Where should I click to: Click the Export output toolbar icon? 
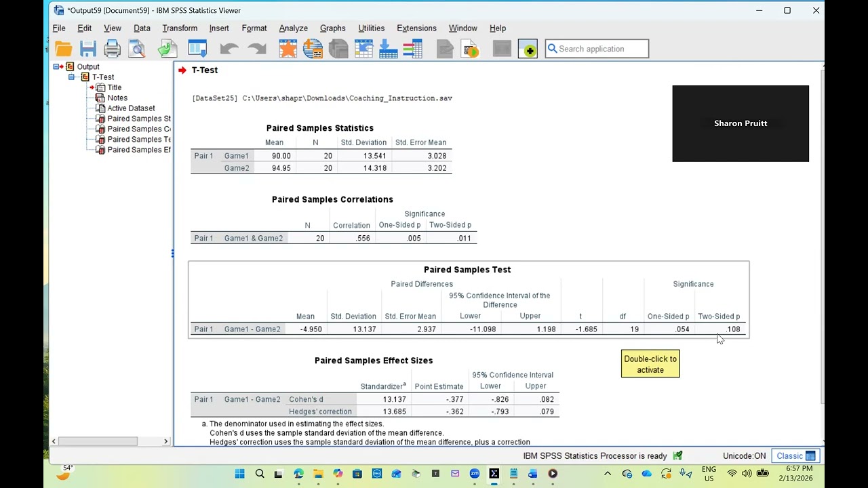click(x=167, y=49)
